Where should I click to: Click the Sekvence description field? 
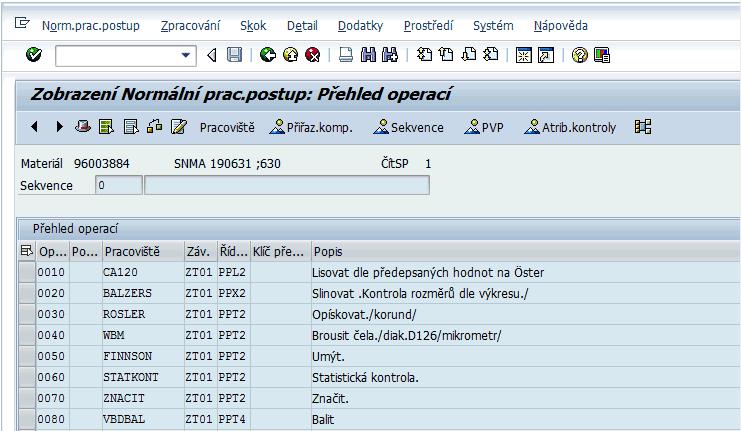point(287,185)
